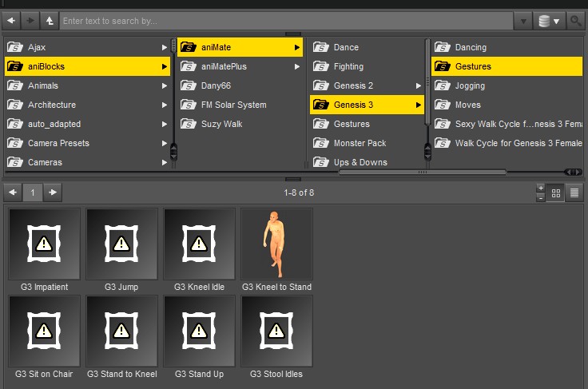Expand the auto_adapted folder arrow

(165, 124)
